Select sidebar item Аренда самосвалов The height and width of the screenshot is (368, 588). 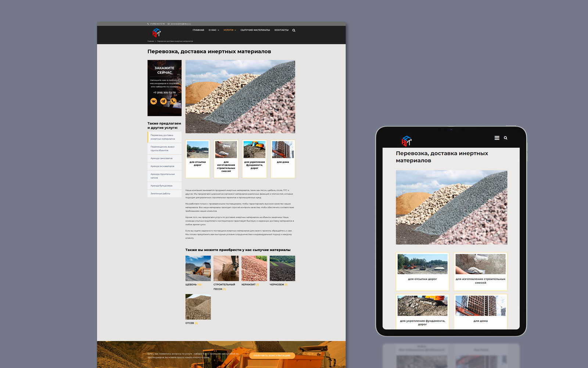[x=165, y=158]
